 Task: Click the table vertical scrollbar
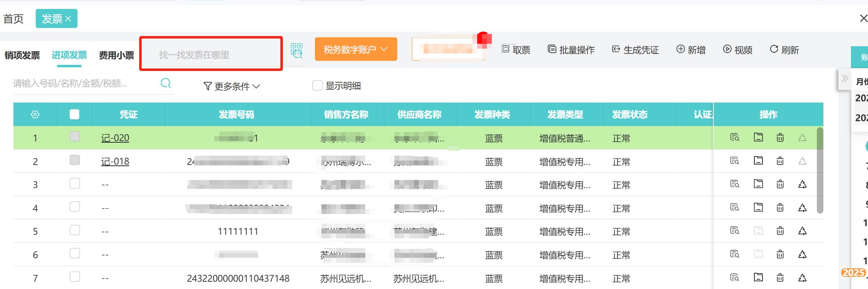(820, 170)
